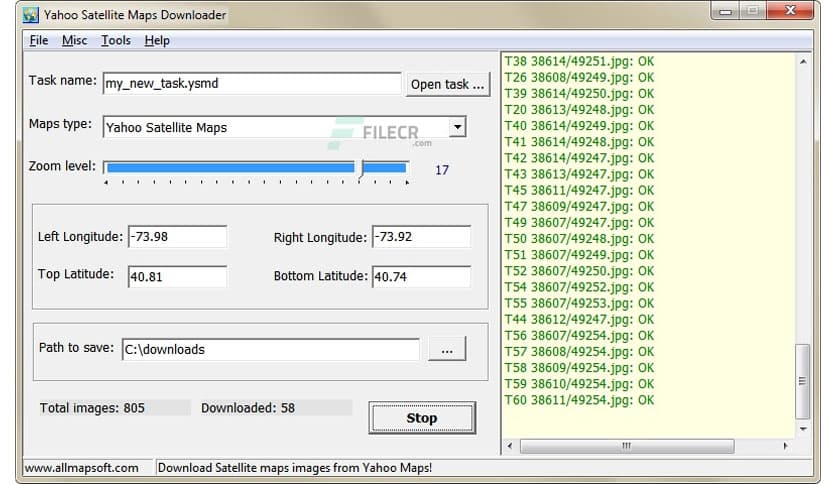
Task: Click www.allmapsoft.com in status bar
Action: 82,468
